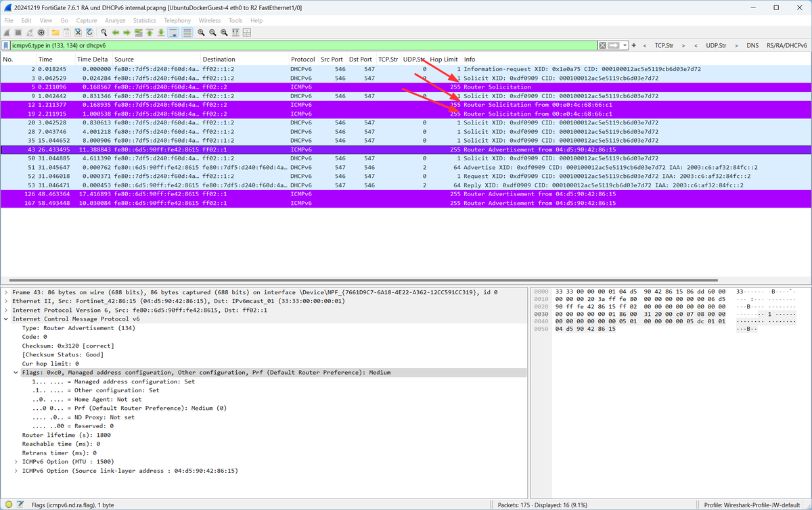Image resolution: width=812 pixels, height=510 pixels.
Task: Expand ICMPv6 Option MTU 1500
Action: pyautogui.click(x=16, y=461)
